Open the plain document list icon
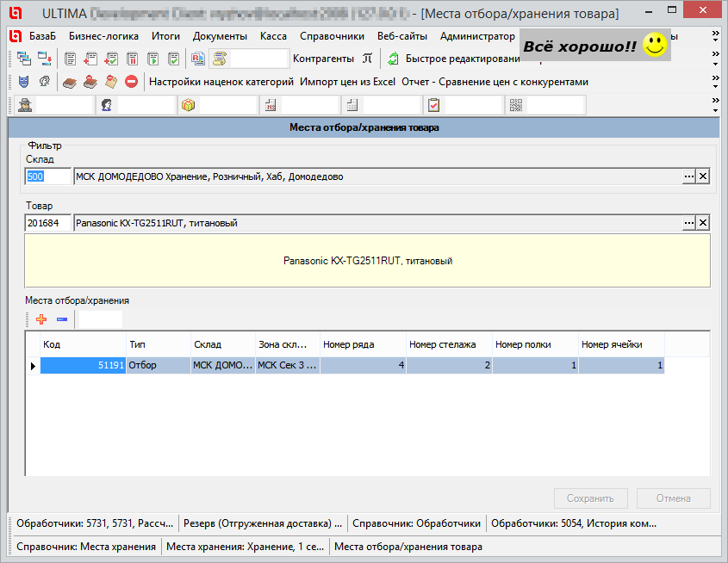728x563 pixels. (70, 59)
